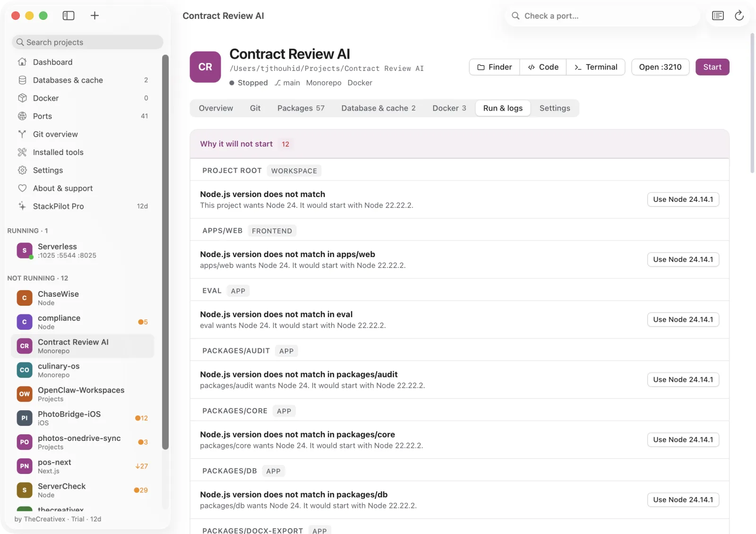756x534 pixels.
Task: Click the Check a port search field
Action: [603, 16]
